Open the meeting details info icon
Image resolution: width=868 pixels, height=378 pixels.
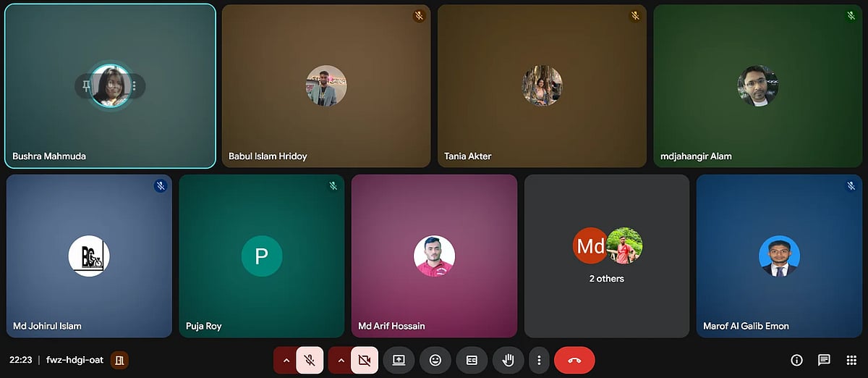[x=797, y=360]
